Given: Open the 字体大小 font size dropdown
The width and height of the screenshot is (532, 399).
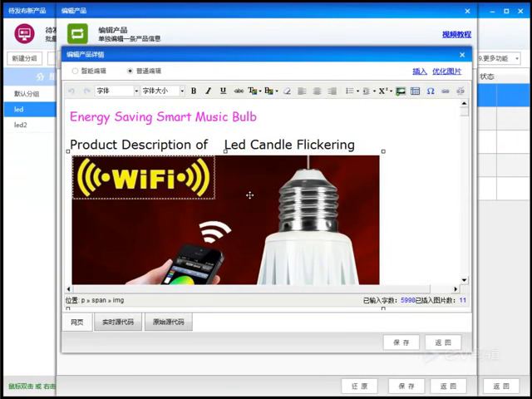Looking at the screenshot, I should [163, 91].
